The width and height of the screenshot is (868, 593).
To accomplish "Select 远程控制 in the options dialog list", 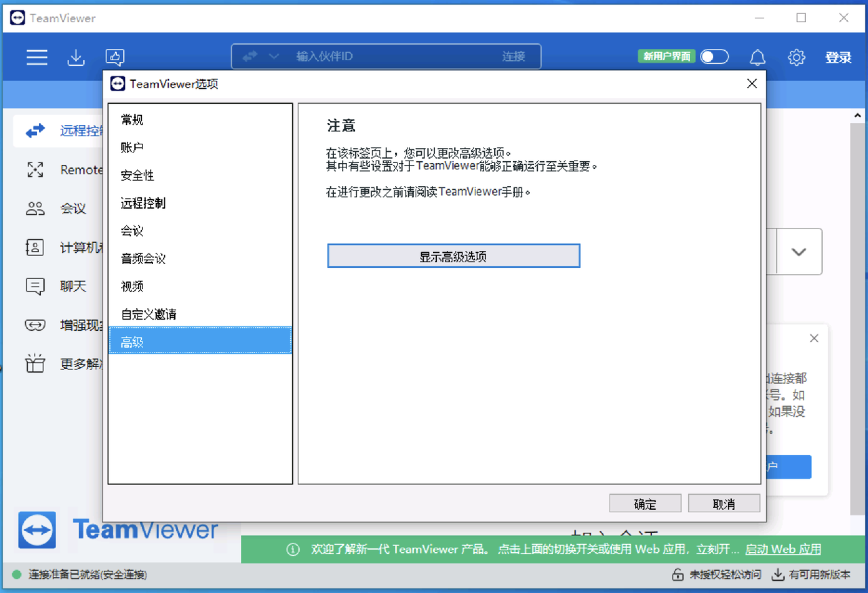I will coord(200,203).
